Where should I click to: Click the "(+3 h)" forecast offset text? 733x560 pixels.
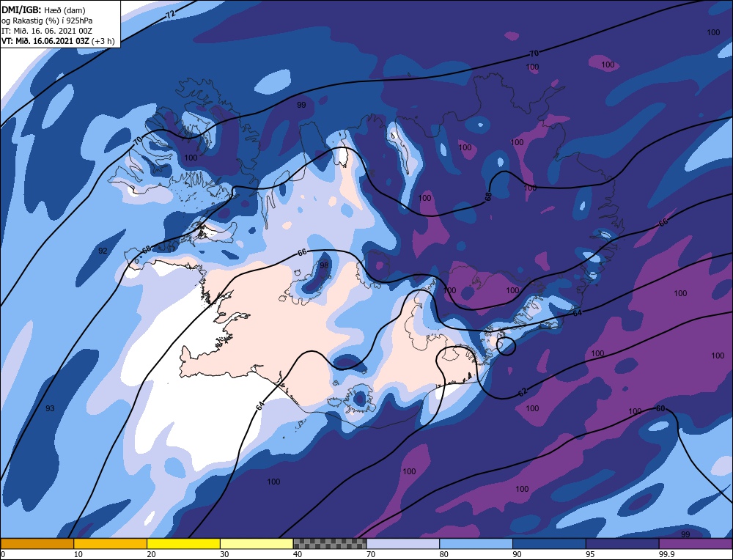click(x=103, y=40)
